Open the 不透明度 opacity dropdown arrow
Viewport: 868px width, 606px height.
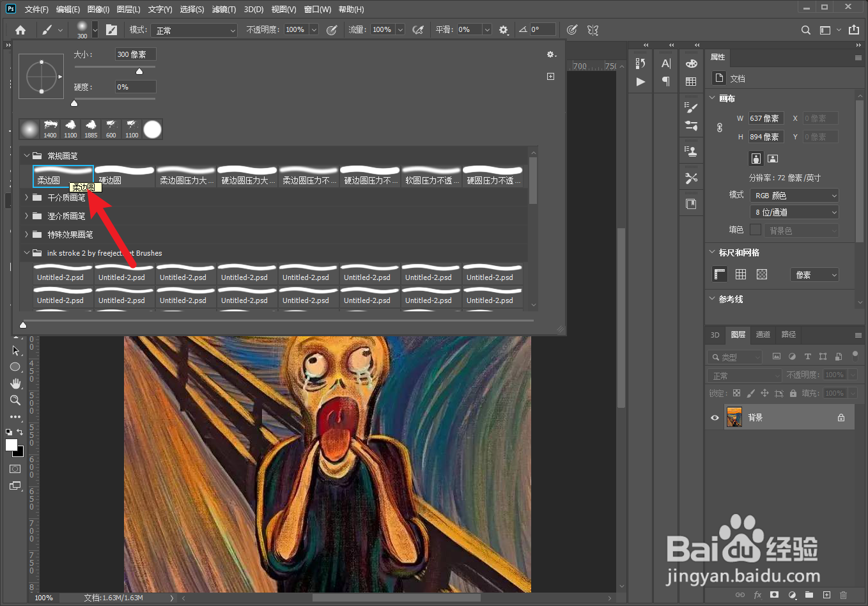(314, 30)
